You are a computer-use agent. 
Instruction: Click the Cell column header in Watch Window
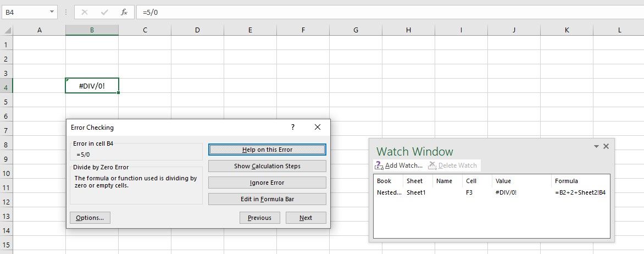point(478,181)
